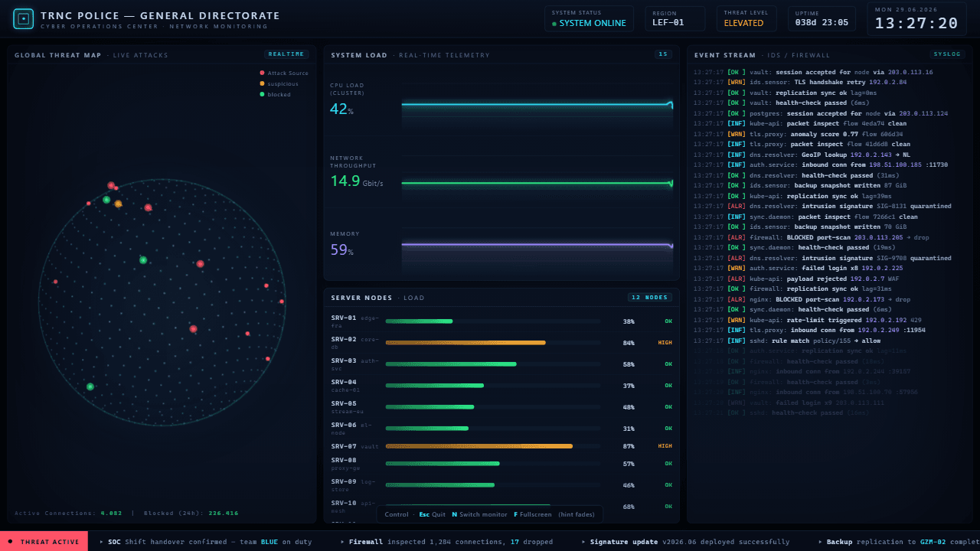Image resolution: width=980 pixels, height=551 pixels.
Task: Click the N Switch monitor hint
Action: coord(479,514)
